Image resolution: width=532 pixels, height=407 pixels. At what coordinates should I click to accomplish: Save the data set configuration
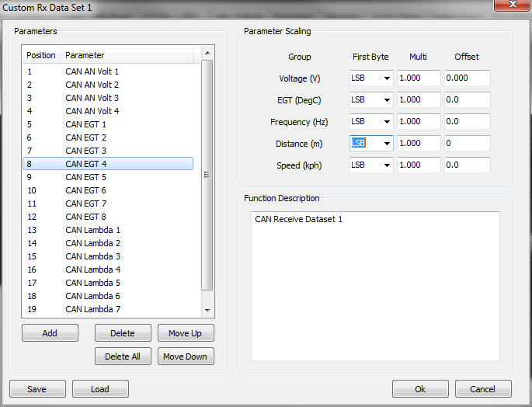pos(37,389)
